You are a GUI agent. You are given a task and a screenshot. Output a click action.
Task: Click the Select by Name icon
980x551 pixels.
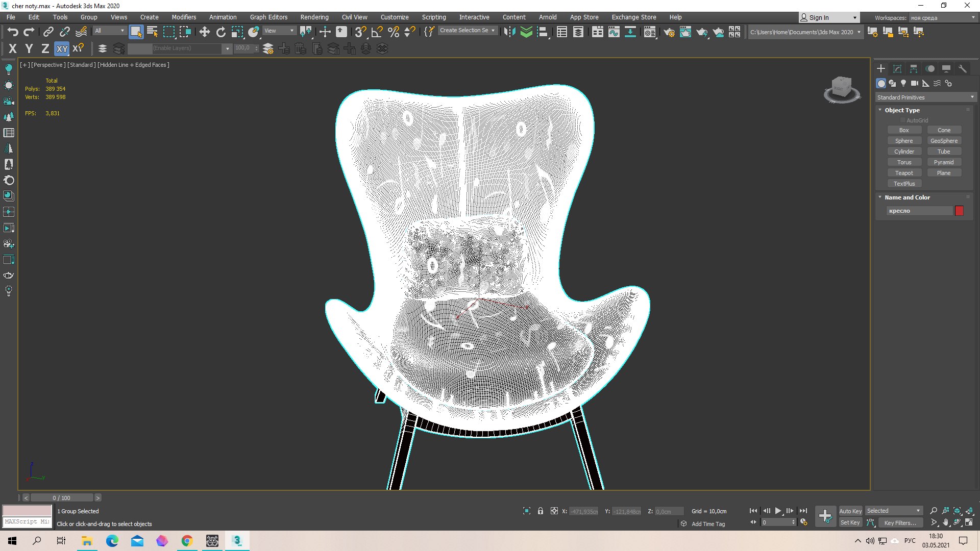pyautogui.click(x=152, y=32)
